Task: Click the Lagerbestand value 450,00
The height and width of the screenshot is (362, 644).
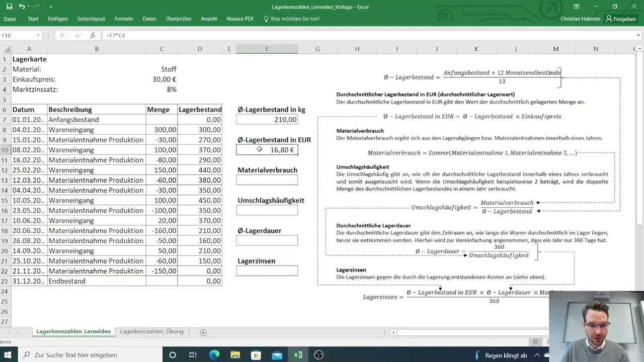Action: 200,200
